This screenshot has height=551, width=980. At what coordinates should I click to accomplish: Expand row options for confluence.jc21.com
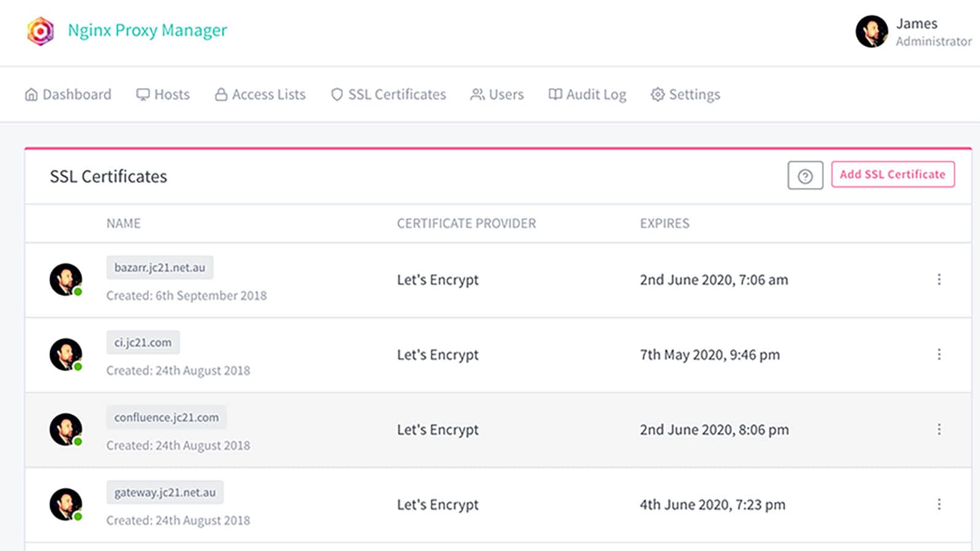(x=938, y=429)
